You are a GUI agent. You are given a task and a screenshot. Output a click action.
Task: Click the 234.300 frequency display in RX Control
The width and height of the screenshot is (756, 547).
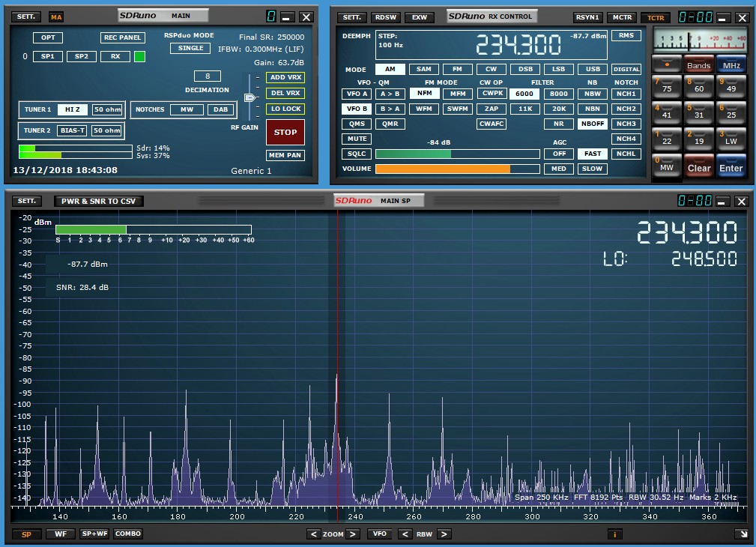pyautogui.click(x=518, y=45)
